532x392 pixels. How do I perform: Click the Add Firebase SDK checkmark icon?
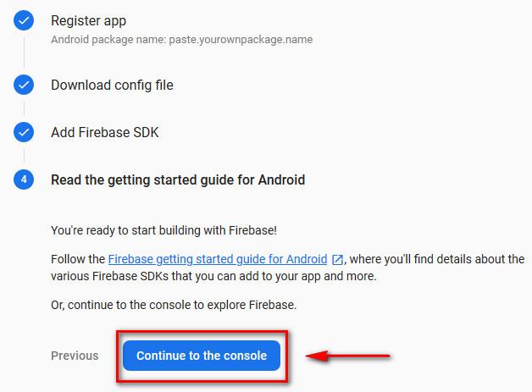click(24, 132)
